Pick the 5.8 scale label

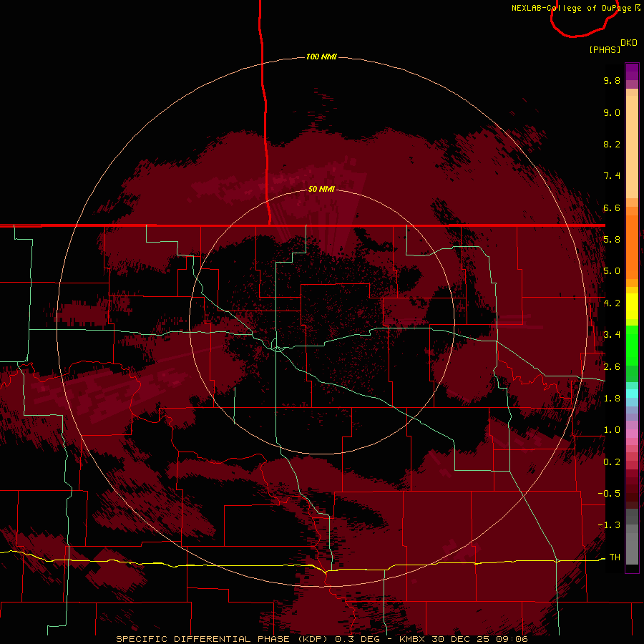click(612, 240)
